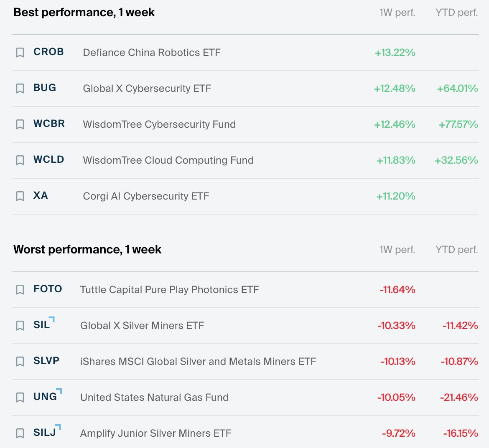Viewport: 489px width, 448px height.
Task: Click the +77.57% YTD value for WCBR
Action: 458,124
